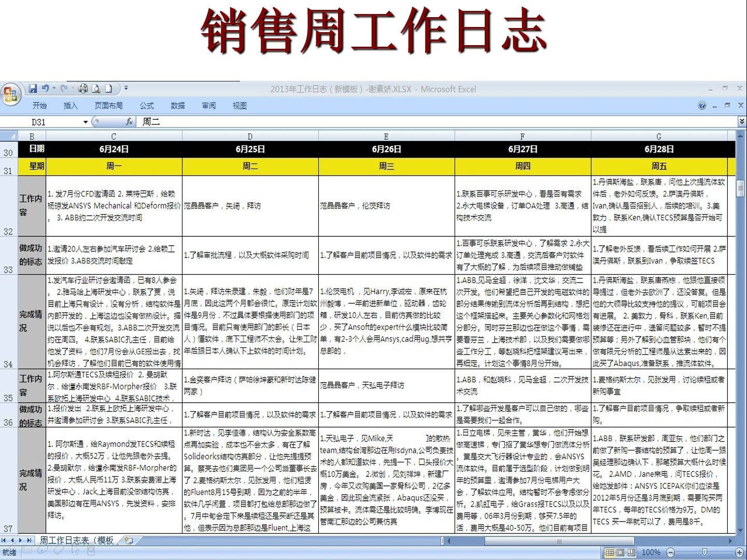This screenshot has width=747, height=560.
Task: Click next sheet navigation arrow
Action: pos(21,540)
